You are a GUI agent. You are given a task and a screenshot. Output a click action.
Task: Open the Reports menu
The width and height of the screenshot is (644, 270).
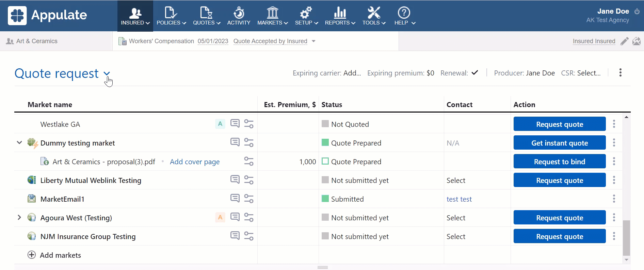pyautogui.click(x=340, y=16)
